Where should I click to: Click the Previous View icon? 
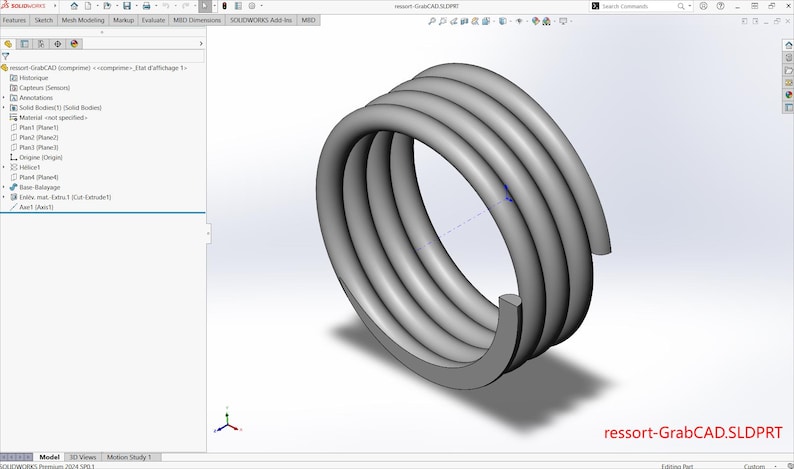pyautogui.click(x=454, y=21)
